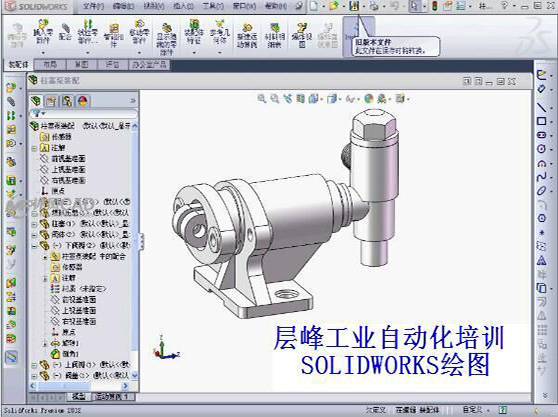This screenshot has width=558, height=417.
Task: Click tree vertical scrollbar down arrow
Action: pos(135,375)
